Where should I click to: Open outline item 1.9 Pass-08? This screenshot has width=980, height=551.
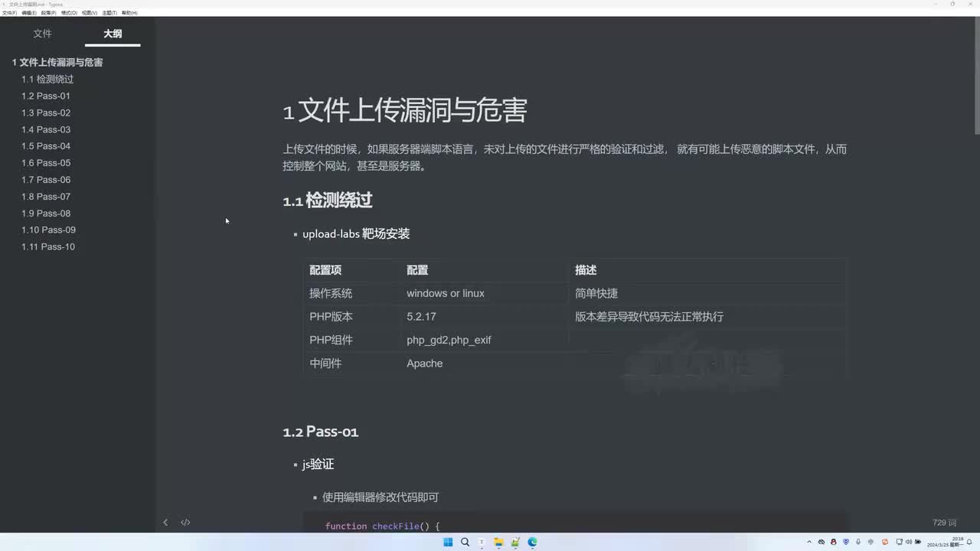(46, 214)
